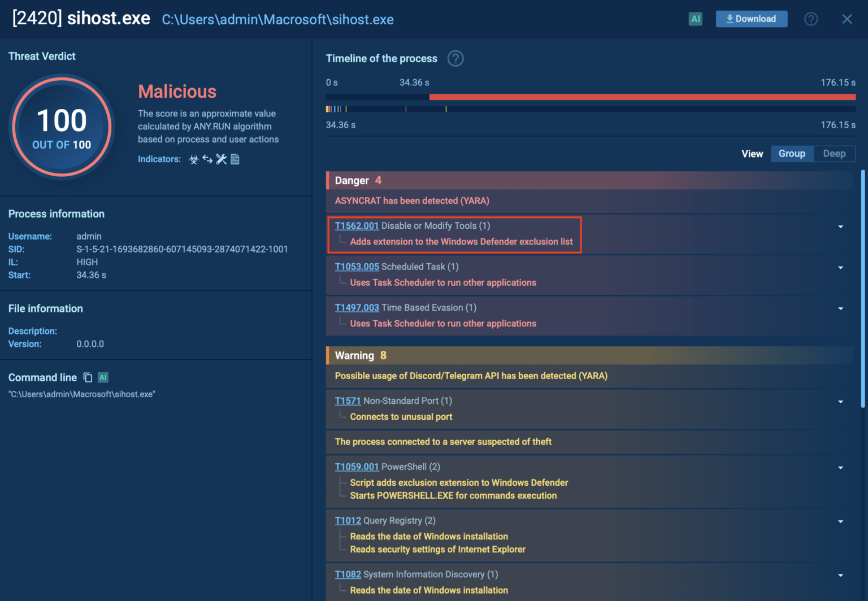This screenshot has width=868, height=601.
Task: Click the binary code file indicator icon
Action: coord(235,159)
